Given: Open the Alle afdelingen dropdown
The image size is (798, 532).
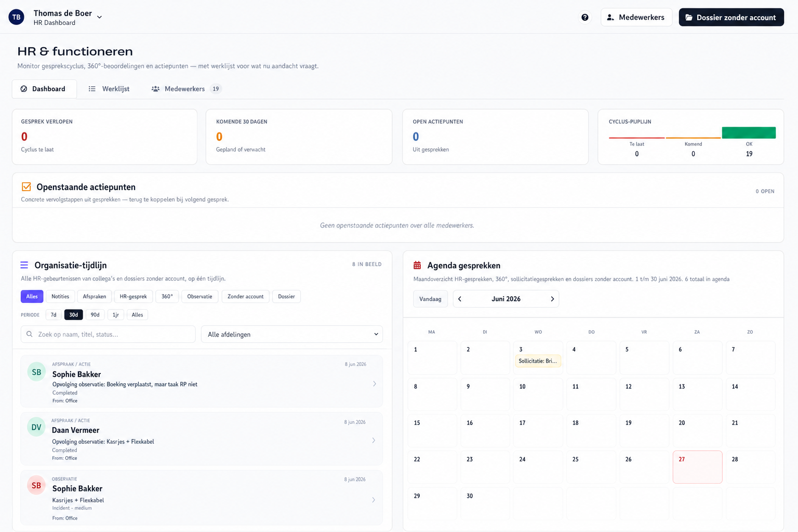Looking at the screenshot, I should coord(292,334).
